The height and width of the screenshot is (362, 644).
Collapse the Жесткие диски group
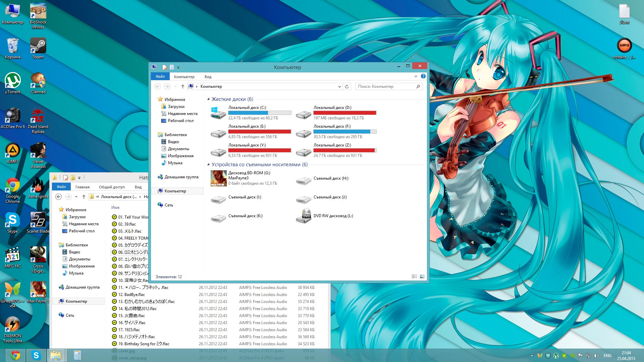pos(208,99)
